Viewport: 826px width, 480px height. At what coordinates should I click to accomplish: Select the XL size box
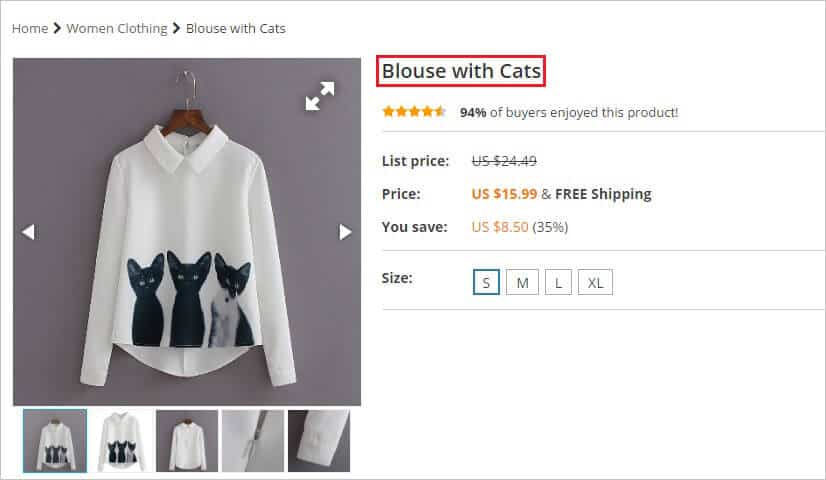click(595, 282)
